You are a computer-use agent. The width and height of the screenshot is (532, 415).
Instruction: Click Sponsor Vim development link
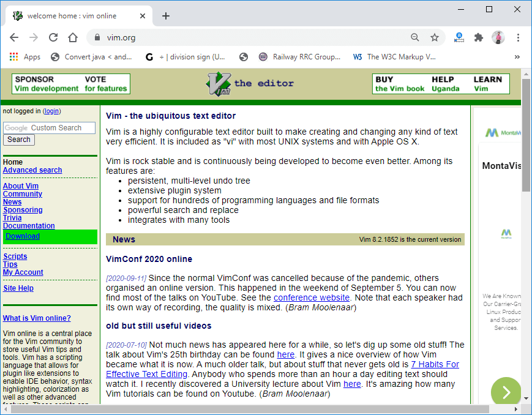[47, 84]
